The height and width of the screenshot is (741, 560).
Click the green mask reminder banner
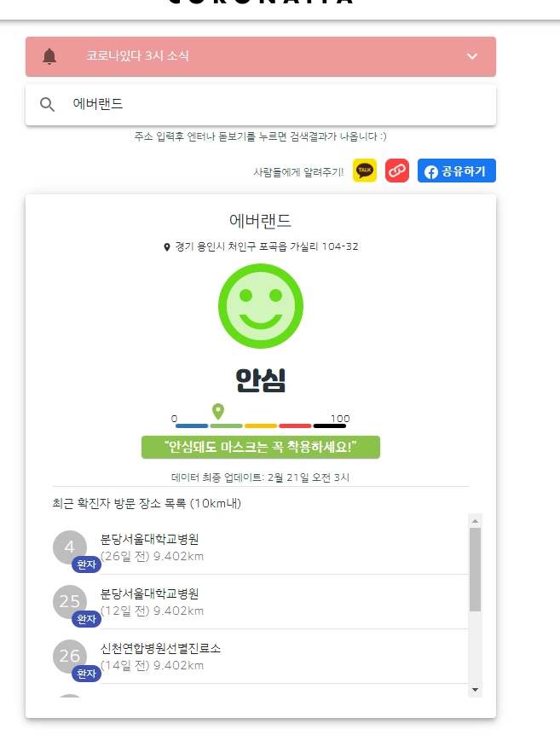[260, 447]
